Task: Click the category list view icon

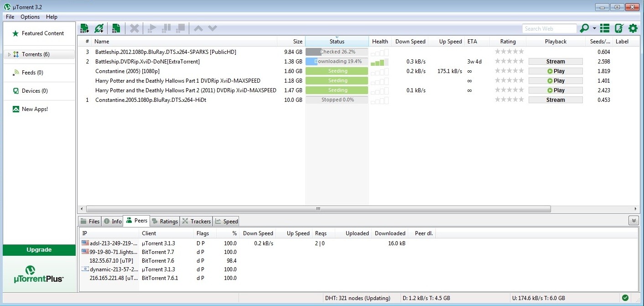Action: 605,28
